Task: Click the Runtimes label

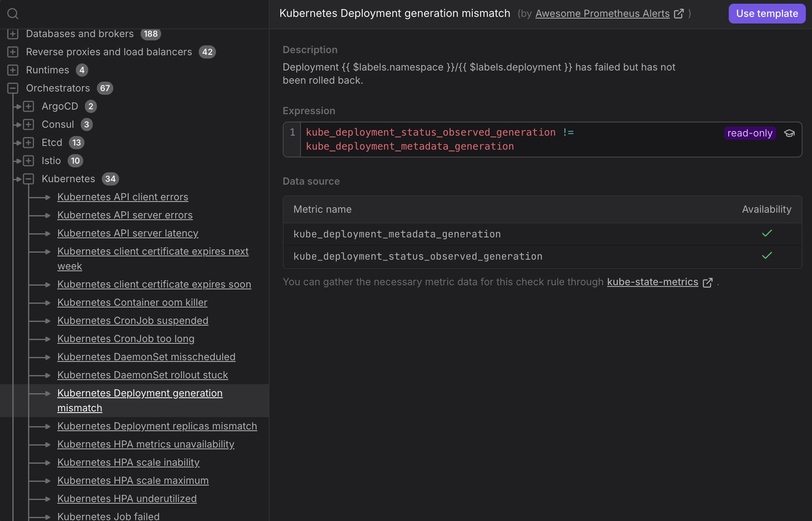Action: 47,70
